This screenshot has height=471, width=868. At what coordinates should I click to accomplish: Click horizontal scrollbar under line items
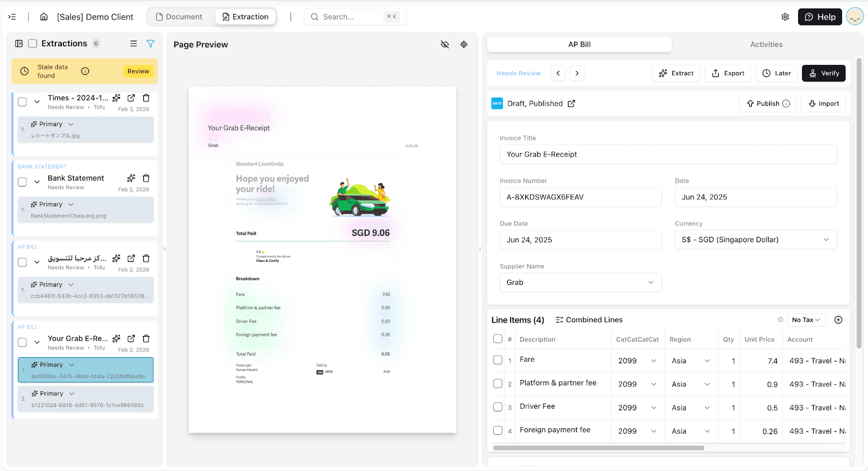pos(598,448)
